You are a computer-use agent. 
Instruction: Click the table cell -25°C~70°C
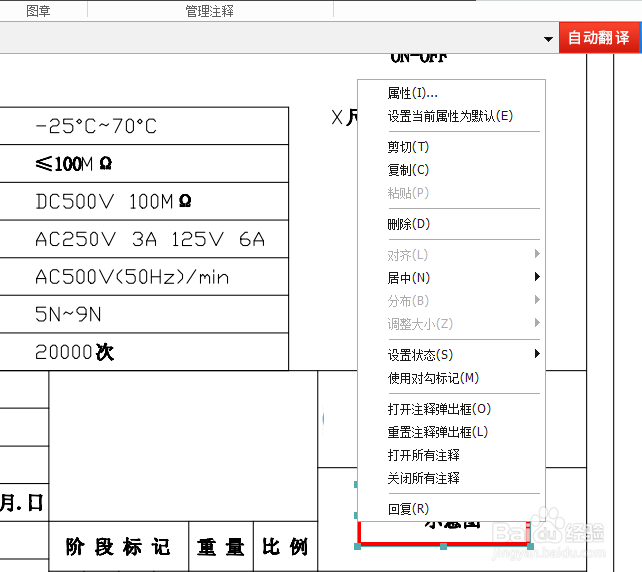tap(144, 126)
